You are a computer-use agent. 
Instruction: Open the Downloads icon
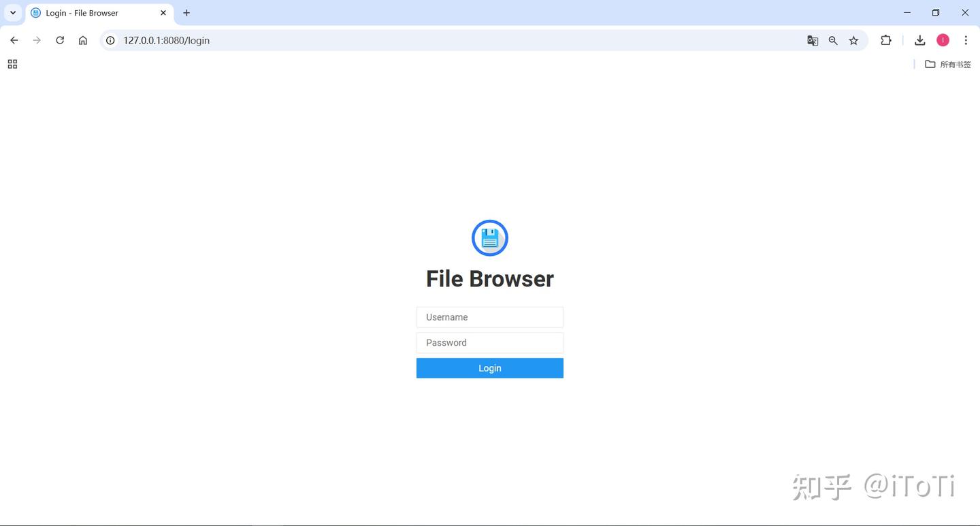pyautogui.click(x=919, y=40)
